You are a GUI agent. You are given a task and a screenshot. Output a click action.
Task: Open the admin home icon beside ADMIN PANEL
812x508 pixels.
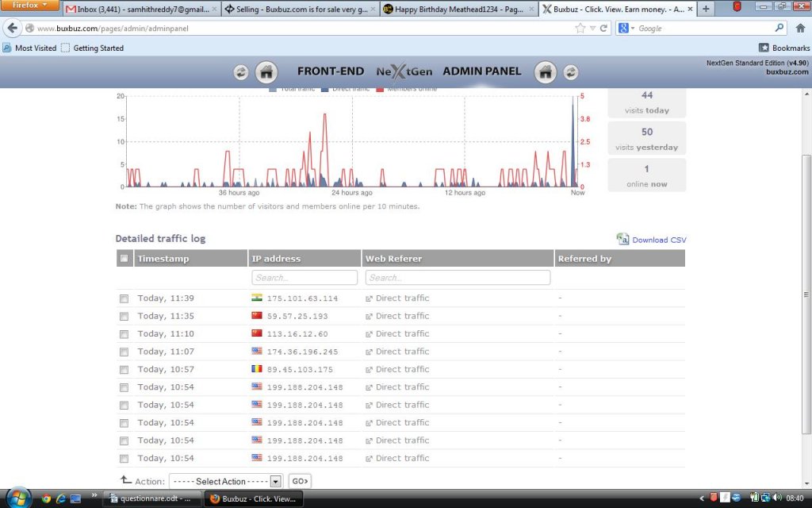[x=546, y=72]
